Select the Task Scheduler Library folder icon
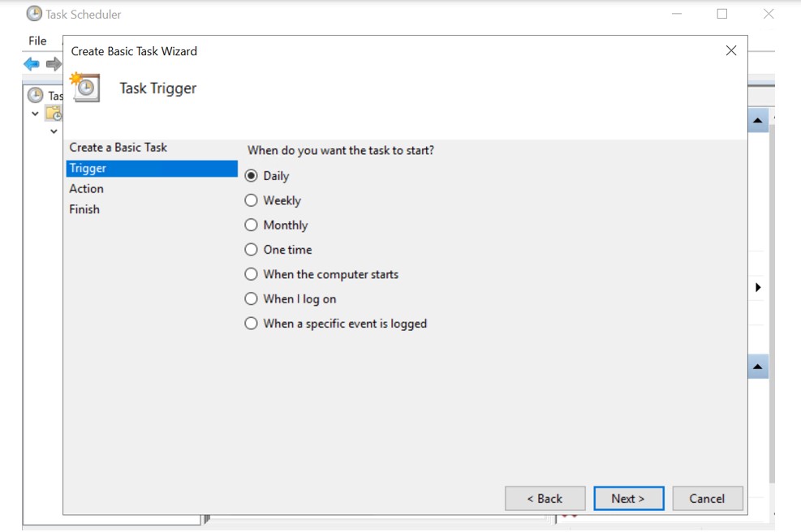The height and width of the screenshot is (532, 801). [x=54, y=114]
